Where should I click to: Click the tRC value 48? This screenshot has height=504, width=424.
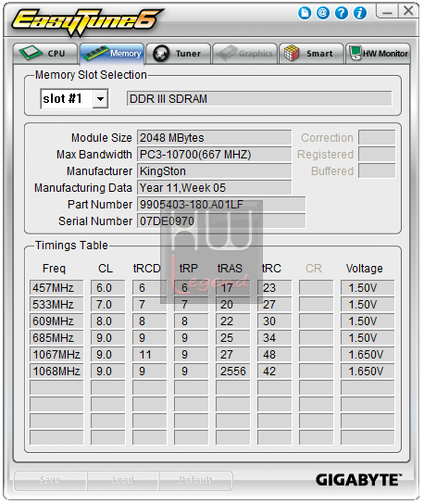click(x=275, y=355)
